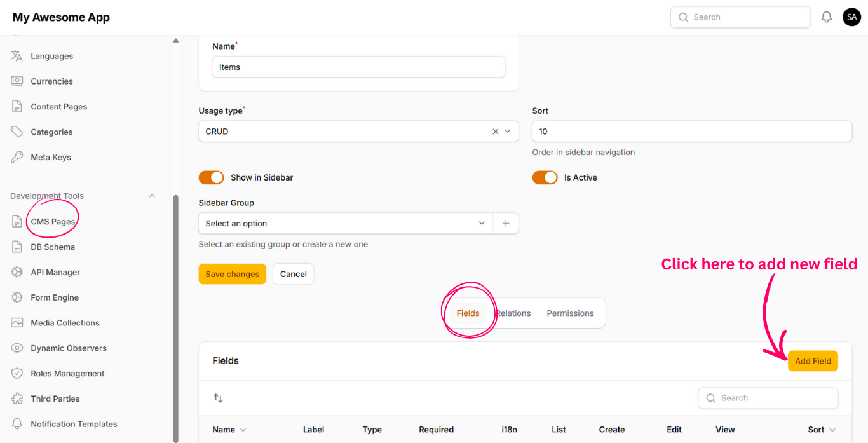
Task: Click the Sort order input field
Action: pos(691,132)
